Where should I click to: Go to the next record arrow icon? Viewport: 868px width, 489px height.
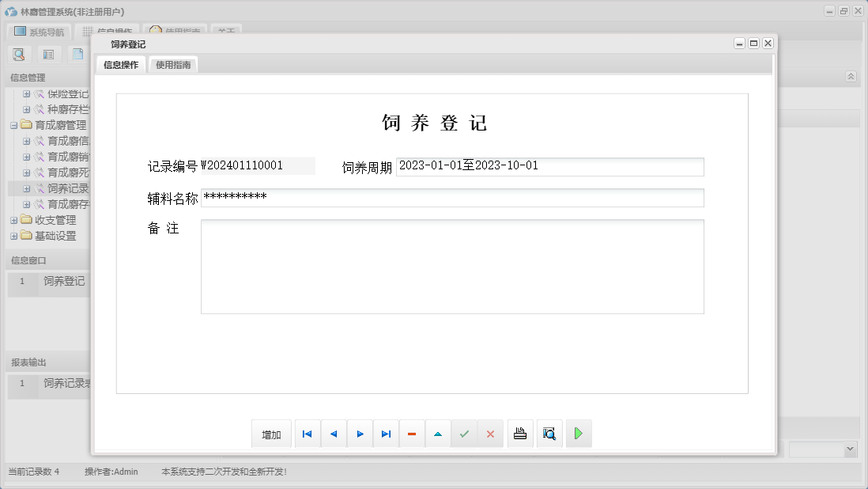pyautogui.click(x=360, y=433)
